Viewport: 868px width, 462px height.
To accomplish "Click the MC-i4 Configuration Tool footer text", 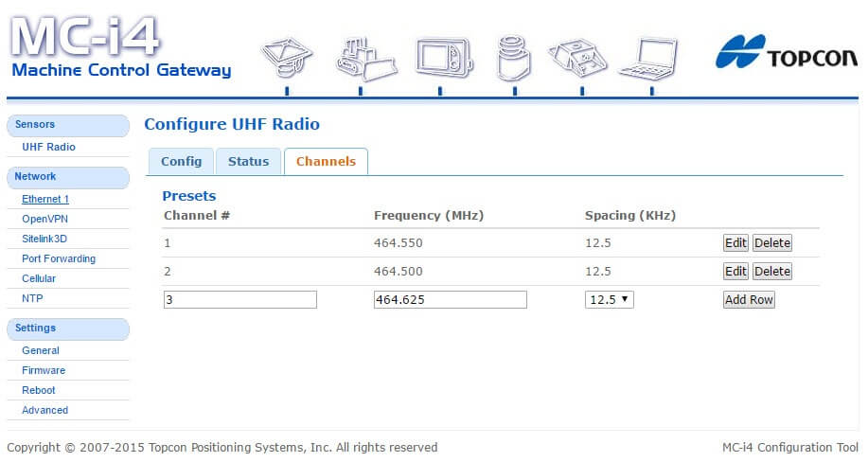I will pos(790,447).
